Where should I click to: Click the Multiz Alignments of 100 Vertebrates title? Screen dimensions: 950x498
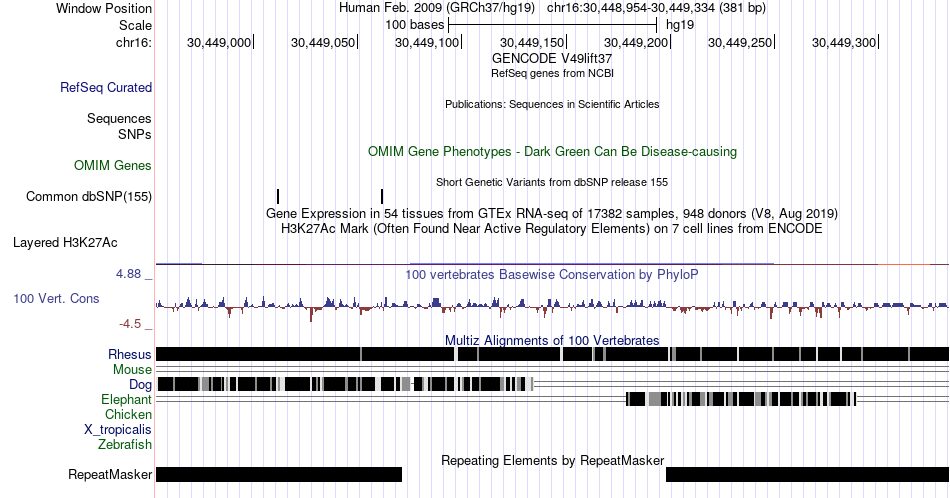pyautogui.click(x=552, y=340)
